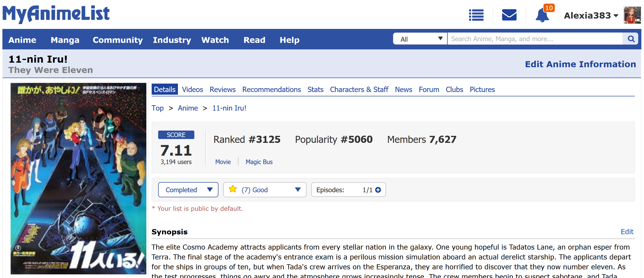Image resolution: width=644 pixels, height=278 pixels.
Task: Click the Synopsis Edit link
Action: [x=627, y=232]
